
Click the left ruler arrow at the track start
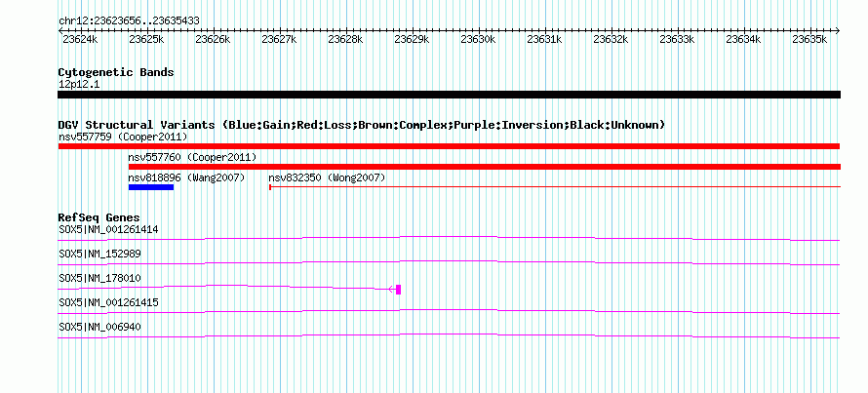60,30
